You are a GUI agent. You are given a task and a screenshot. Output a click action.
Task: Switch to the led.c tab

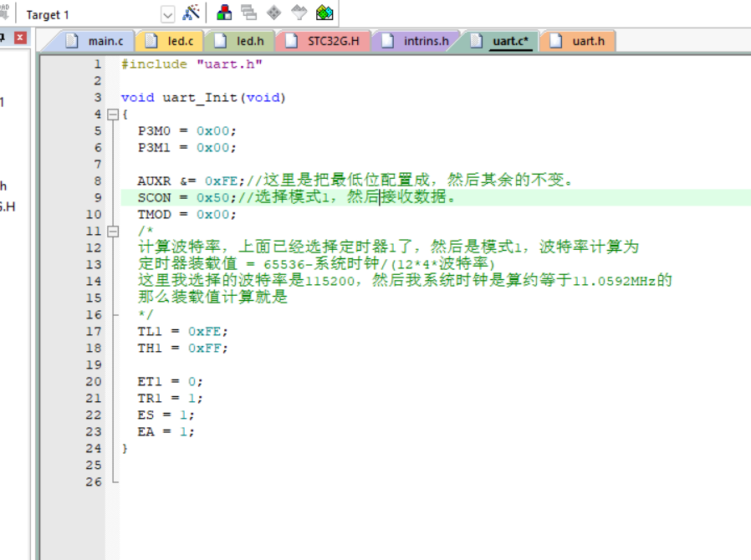pyautogui.click(x=170, y=41)
